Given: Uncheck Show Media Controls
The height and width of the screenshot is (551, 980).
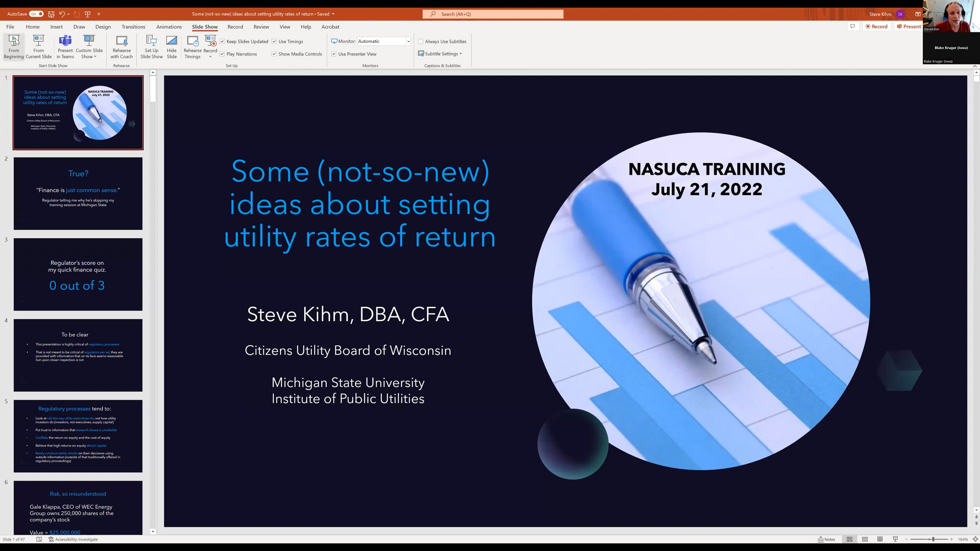Looking at the screenshot, I should (274, 54).
